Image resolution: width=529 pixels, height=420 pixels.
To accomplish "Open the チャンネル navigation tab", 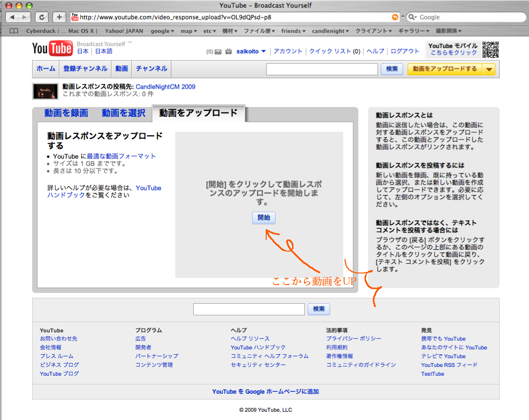I will 151,69.
